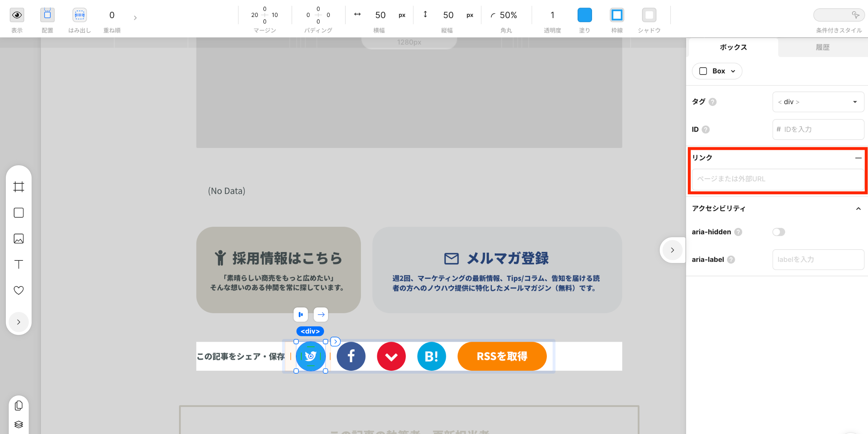
Task: Open the はみ出し overflow icon
Action: pyautogui.click(x=80, y=15)
